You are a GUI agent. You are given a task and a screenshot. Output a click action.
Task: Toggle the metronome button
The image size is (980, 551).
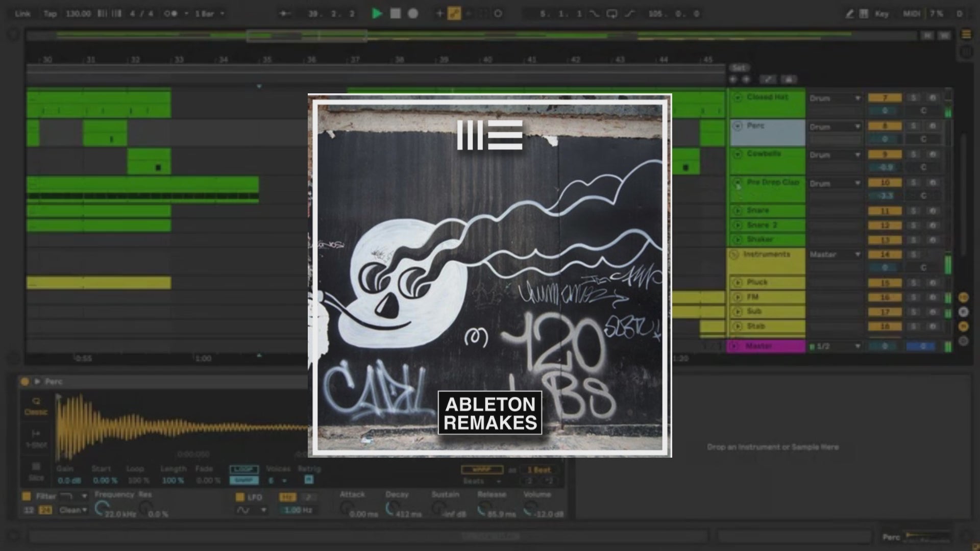click(171, 14)
